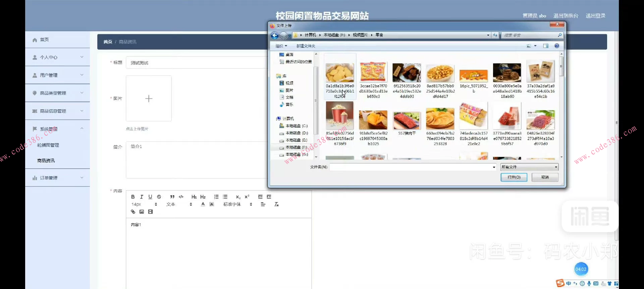Expand the 订单管理 sidebar menu
Image resolution: width=644 pixels, height=289 pixels.
57,178
